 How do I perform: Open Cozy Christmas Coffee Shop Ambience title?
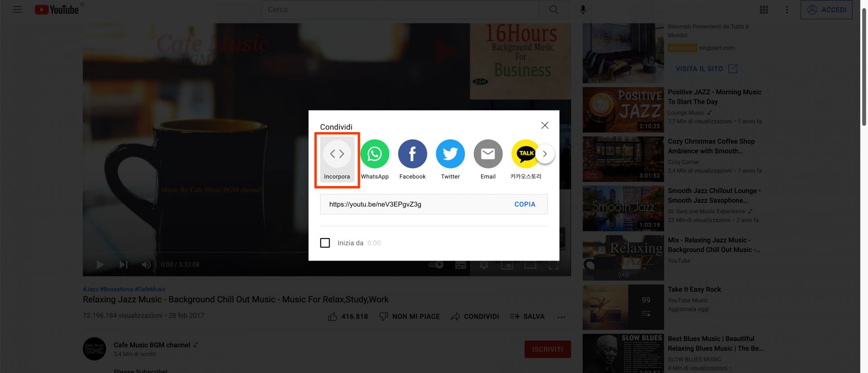click(711, 146)
